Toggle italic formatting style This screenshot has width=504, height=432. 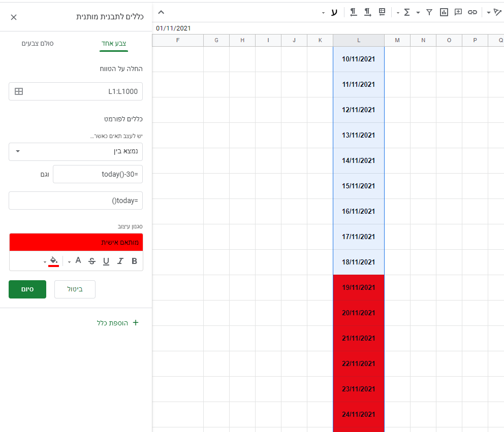[x=120, y=261]
